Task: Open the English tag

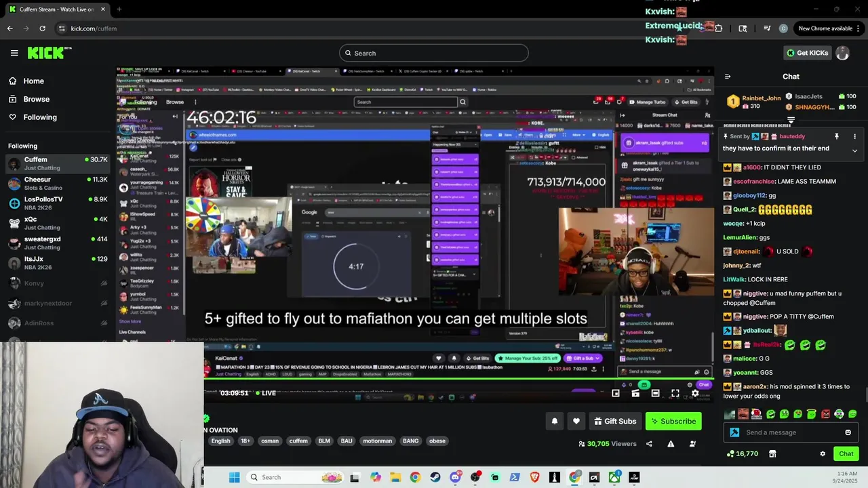Action: click(x=220, y=441)
